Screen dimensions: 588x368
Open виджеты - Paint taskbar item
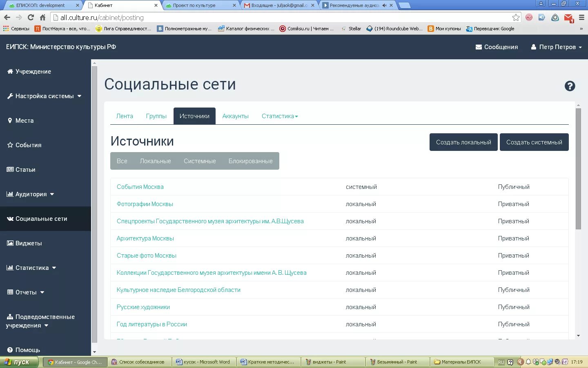333,362
